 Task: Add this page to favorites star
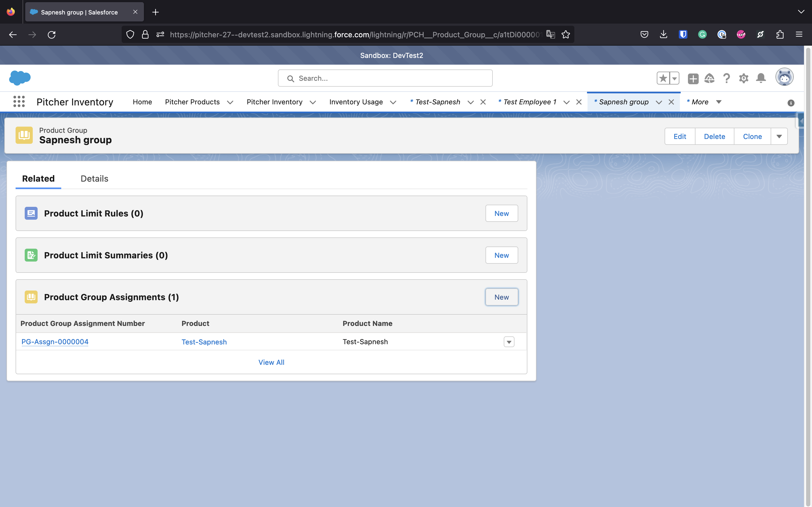coord(663,78)
